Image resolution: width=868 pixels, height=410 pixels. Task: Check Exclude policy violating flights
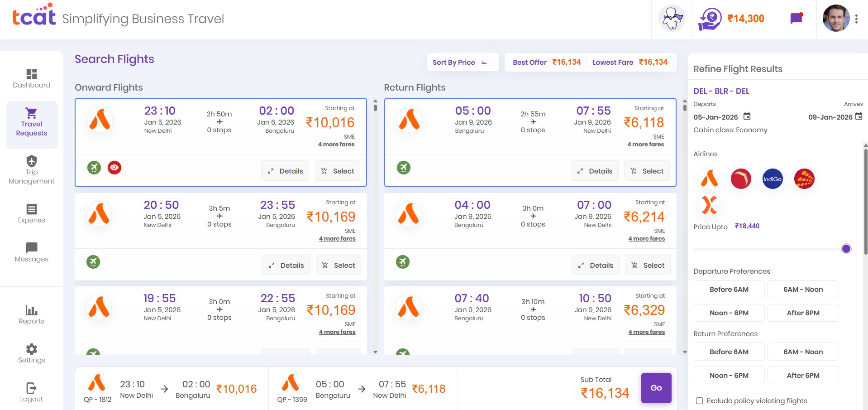pos(699,401)
